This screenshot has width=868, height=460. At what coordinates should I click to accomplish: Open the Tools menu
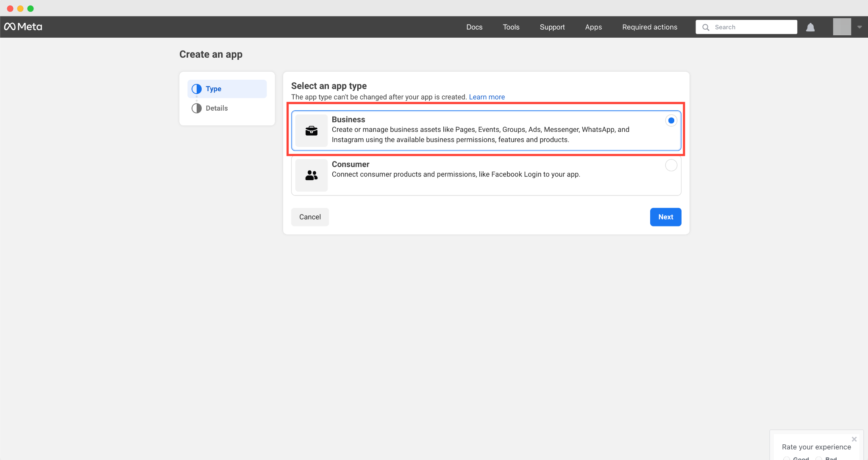click(x=511, y=27)
